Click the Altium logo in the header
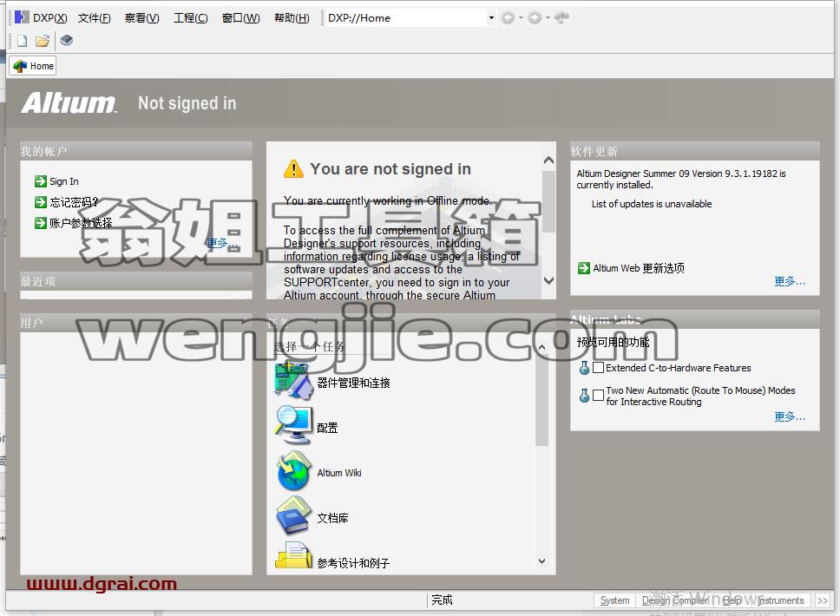The height and width of the screenshot is (616, 840). [69, 102]
